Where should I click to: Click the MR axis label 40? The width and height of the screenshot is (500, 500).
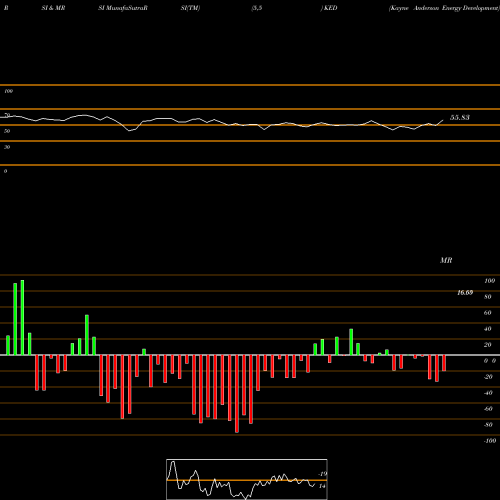pos(488,329)
